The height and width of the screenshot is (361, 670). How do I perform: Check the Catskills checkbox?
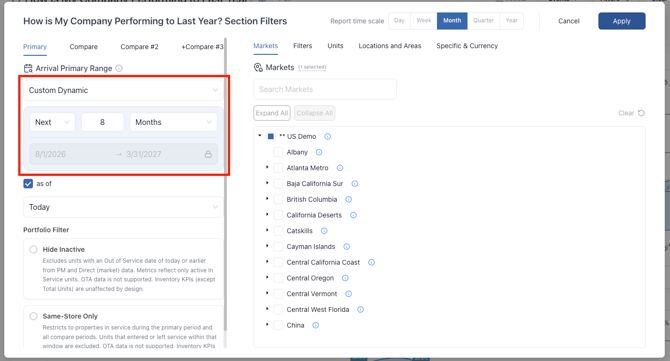click(x=278, y=231)
